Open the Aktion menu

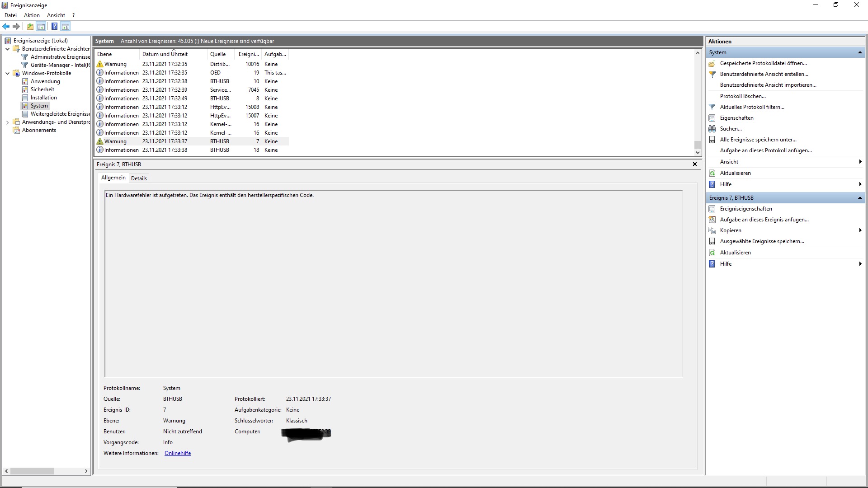(x=32, y=15)
